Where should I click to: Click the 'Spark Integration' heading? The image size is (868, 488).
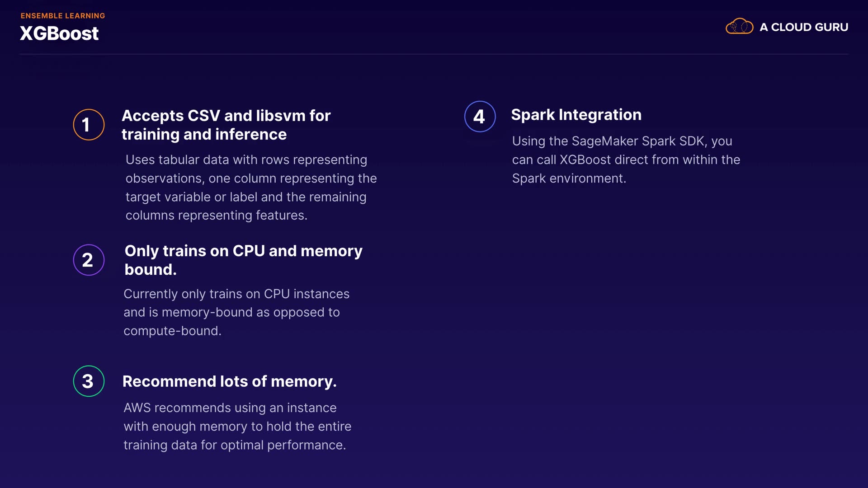(x=576, y=115)
